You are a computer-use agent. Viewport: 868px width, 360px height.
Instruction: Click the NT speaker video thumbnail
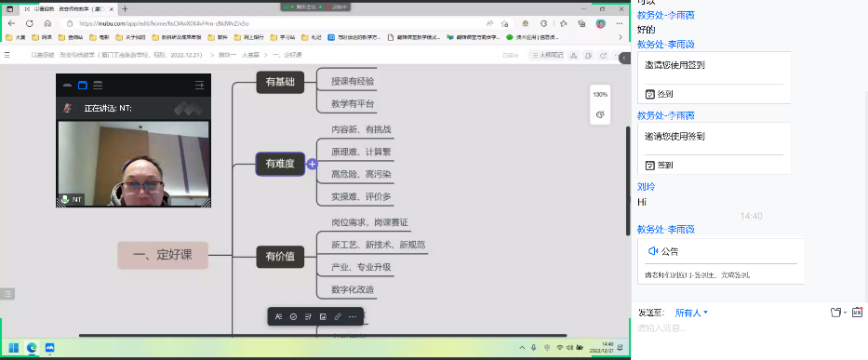pyautogui.click(x=133, y=165)
